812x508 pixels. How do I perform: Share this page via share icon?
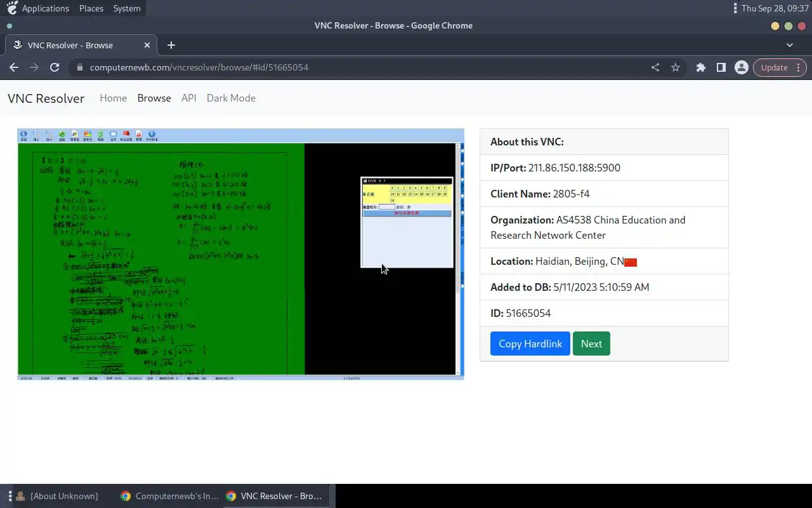point(655,67)
